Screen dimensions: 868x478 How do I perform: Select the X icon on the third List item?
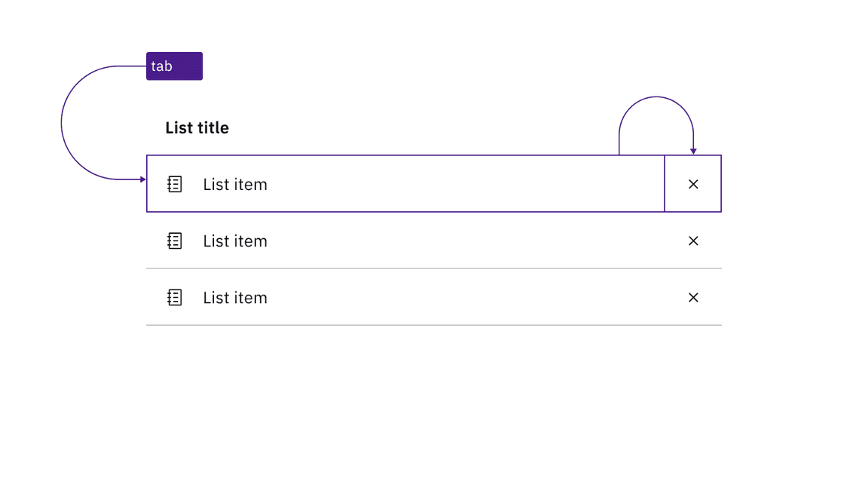(693, 297)
